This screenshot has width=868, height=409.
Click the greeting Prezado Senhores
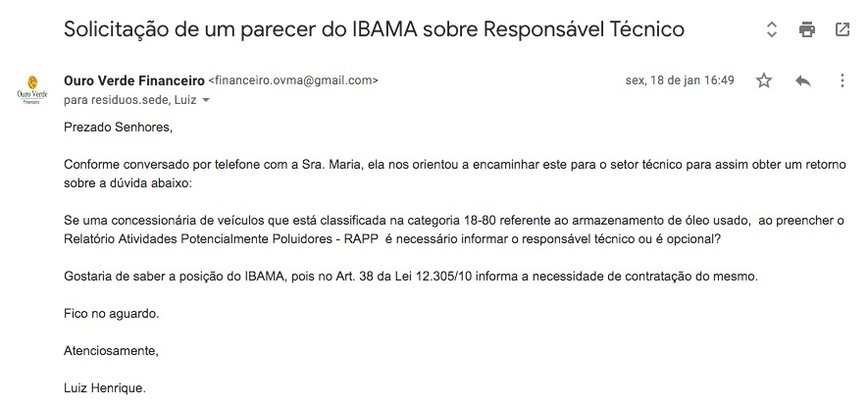click(119, 128)
